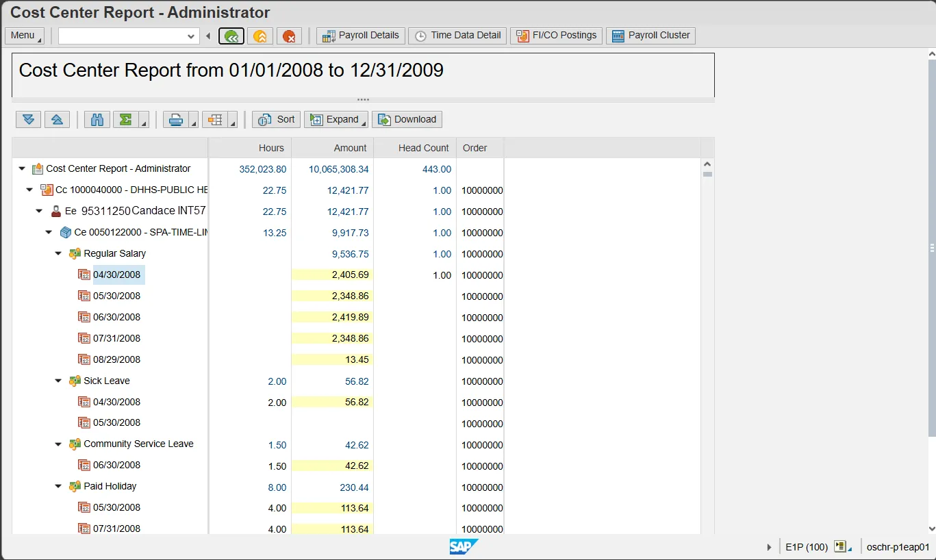The height and width of the screenshot is (560, 936).
Task: Collapse the Regular Salary node
Action: pyautogui.click(x=58, y=254)
